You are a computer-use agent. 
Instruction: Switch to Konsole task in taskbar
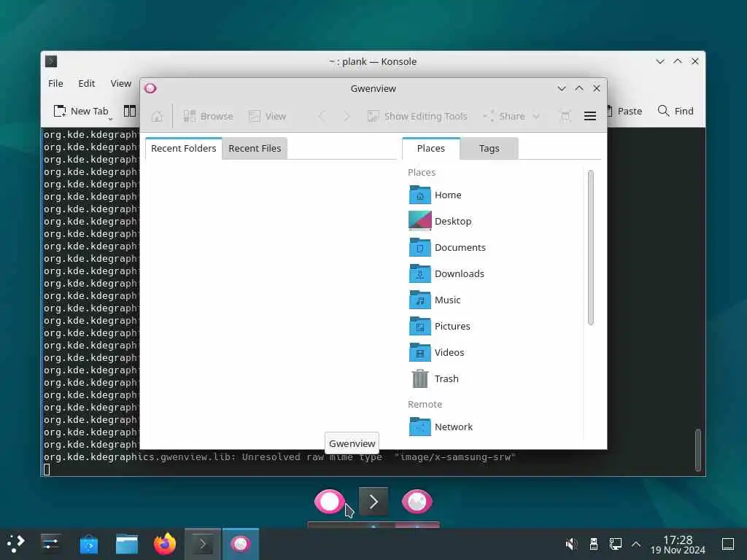pos(203,544)
